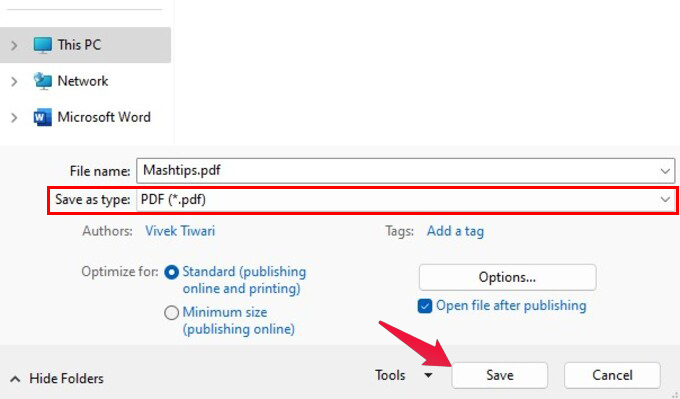
Task: Click Add a tag link
Action: 455,231
